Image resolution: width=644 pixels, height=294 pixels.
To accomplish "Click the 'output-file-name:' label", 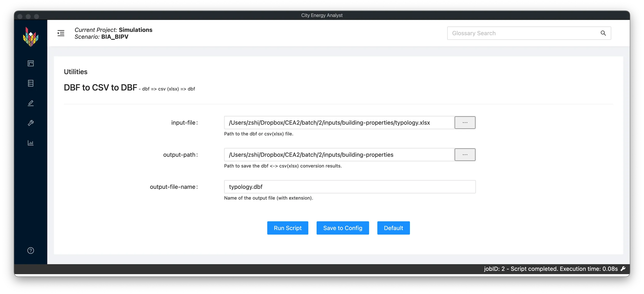I will click(174, 187).
